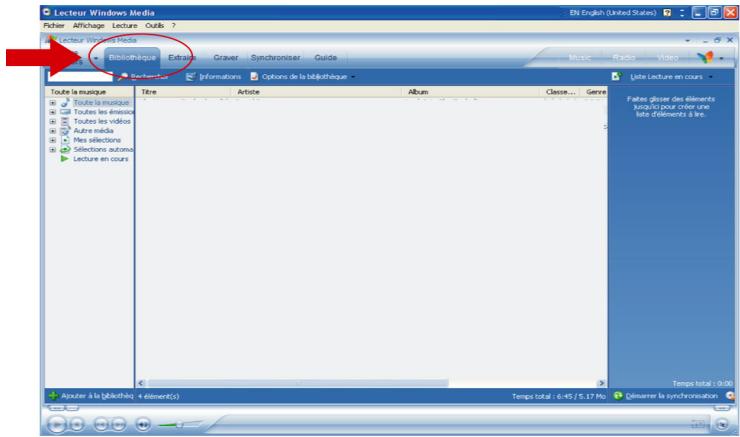Open the Outils menu
The height and width of the screenshot is (437, 740).
click(x=154, y=25)
